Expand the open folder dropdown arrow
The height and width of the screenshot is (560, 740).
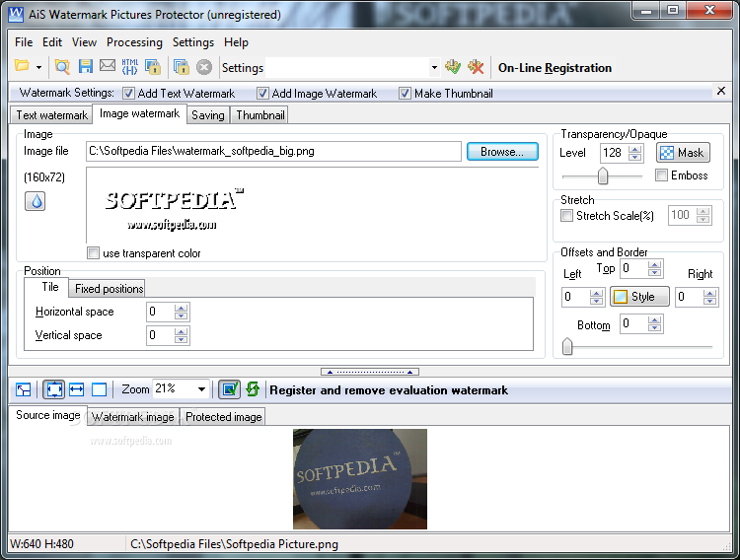(x=38, y=67)
